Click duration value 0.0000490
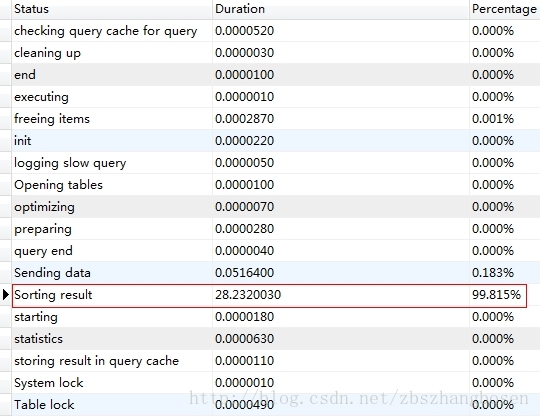 pyautogui.click(x=245, y=405)
